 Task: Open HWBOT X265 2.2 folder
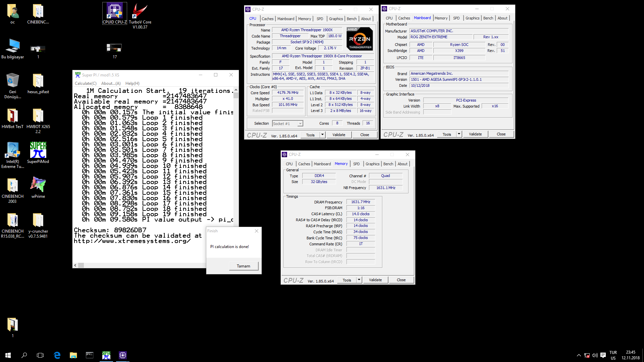38,121
